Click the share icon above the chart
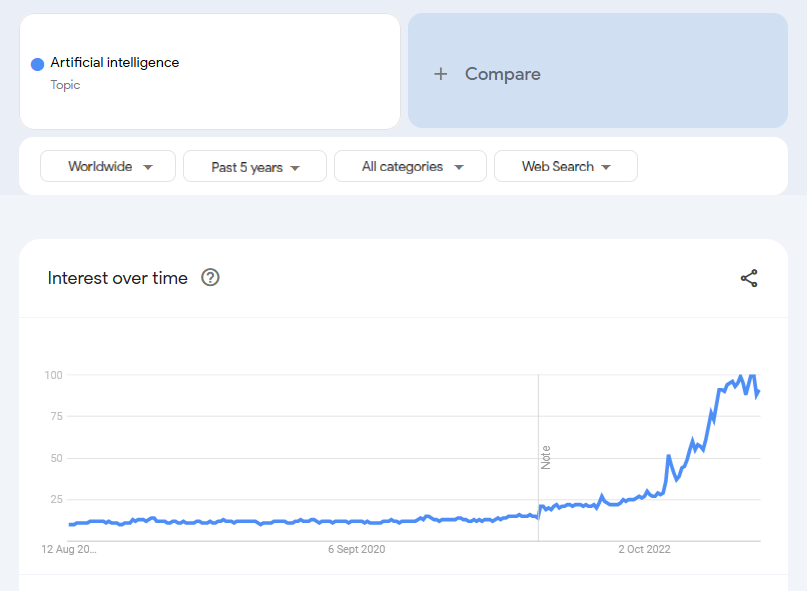This screenshot has width=807, height=591. (x=749, y=278)
